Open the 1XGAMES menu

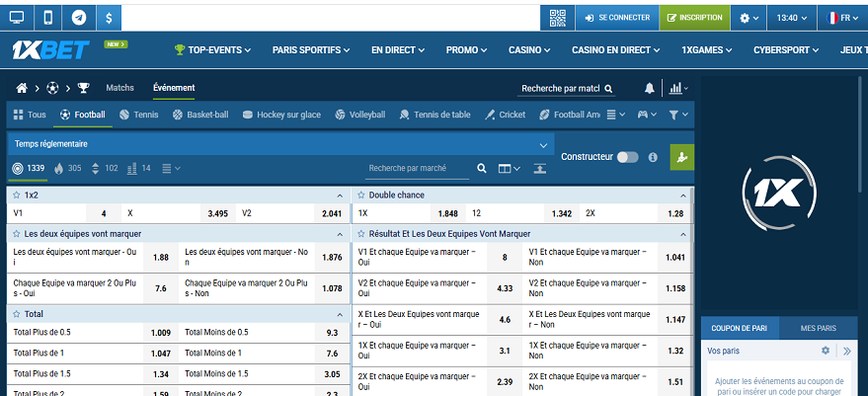pos(707,49)
